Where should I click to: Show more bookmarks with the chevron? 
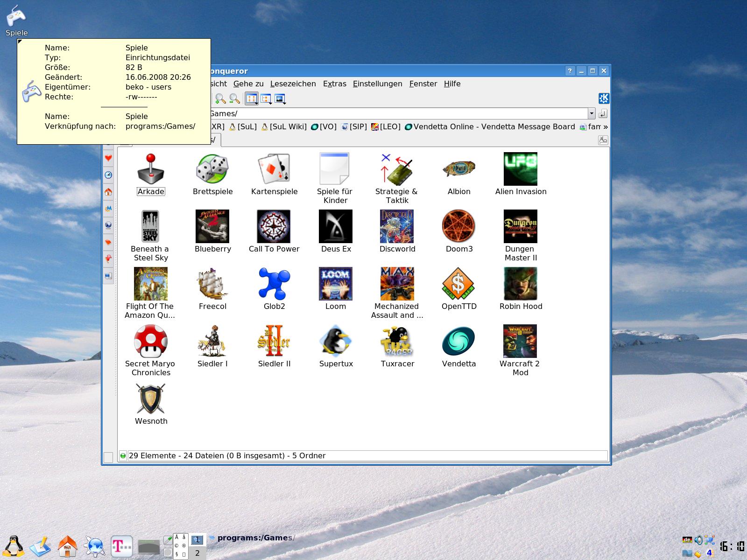tap(606, 126)
